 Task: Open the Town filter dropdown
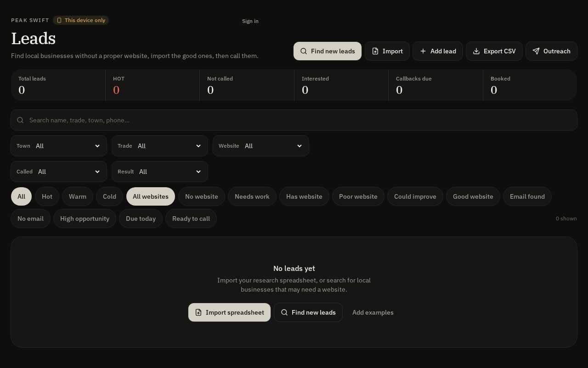coord(59,146)
